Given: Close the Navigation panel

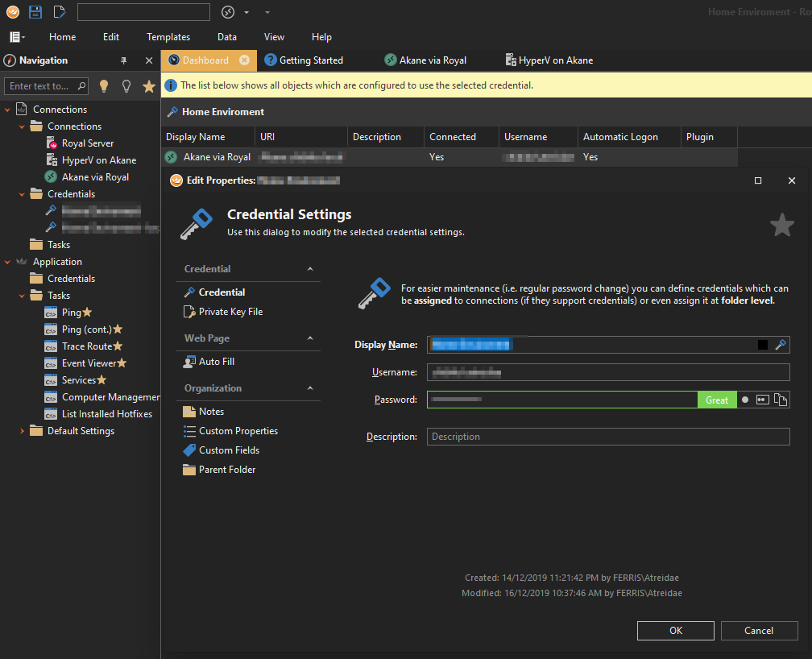Looking at the screenshot, I should 149,60.
